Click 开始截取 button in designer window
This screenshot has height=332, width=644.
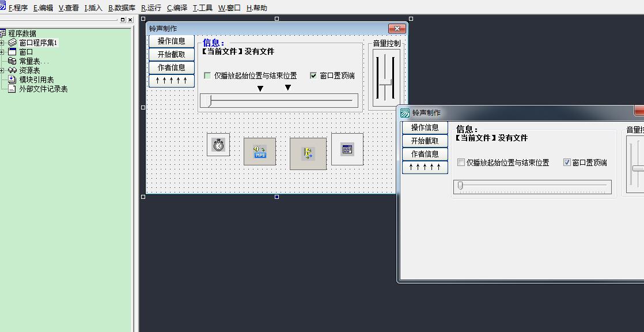coord(172,54)
